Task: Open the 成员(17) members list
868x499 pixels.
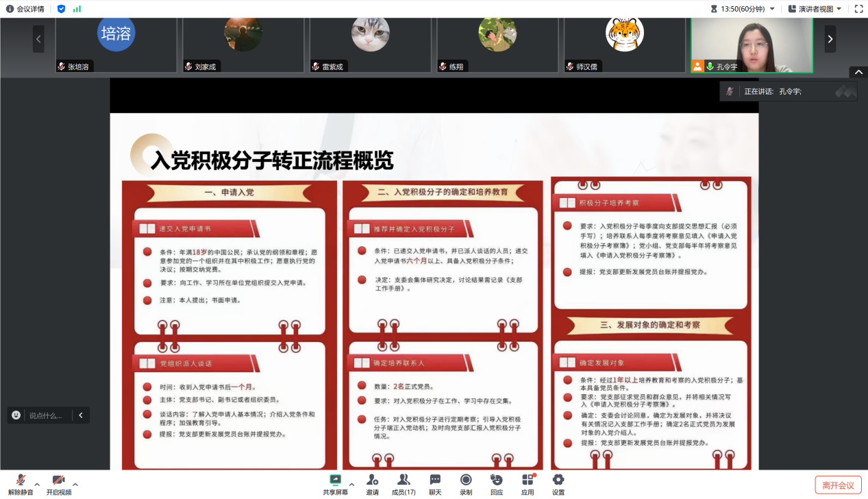Action: [404, 484]
